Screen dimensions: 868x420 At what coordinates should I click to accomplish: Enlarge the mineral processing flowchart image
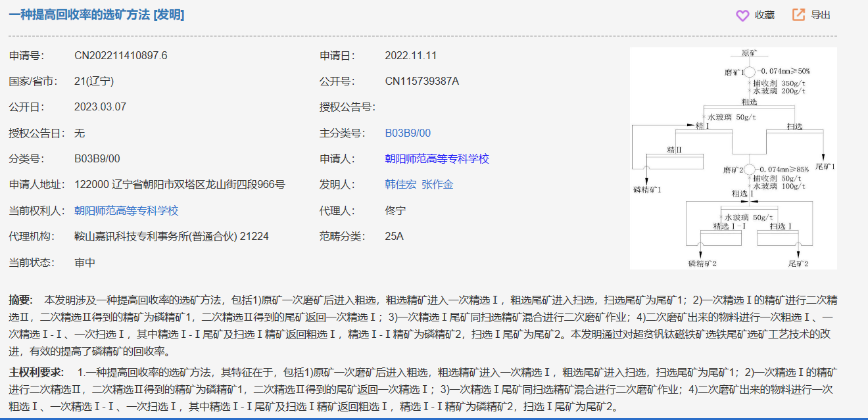(733, 158)
